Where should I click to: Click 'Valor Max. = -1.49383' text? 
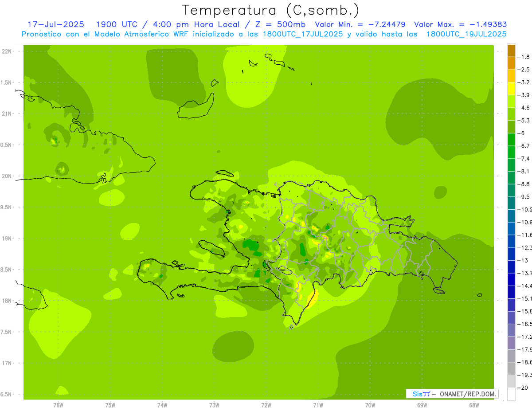coord(460,24)
